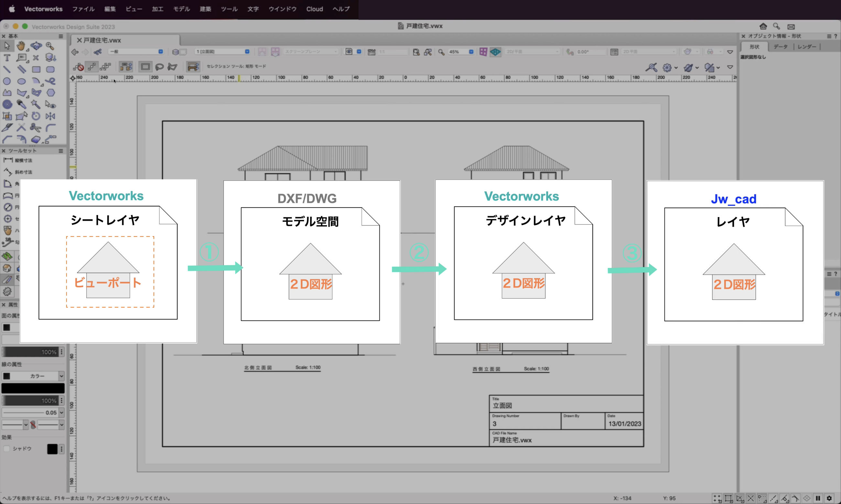Switch to the データ tab
Viewport: 841px width, 504px height.
pyautogui.click(x=780, y=47)
